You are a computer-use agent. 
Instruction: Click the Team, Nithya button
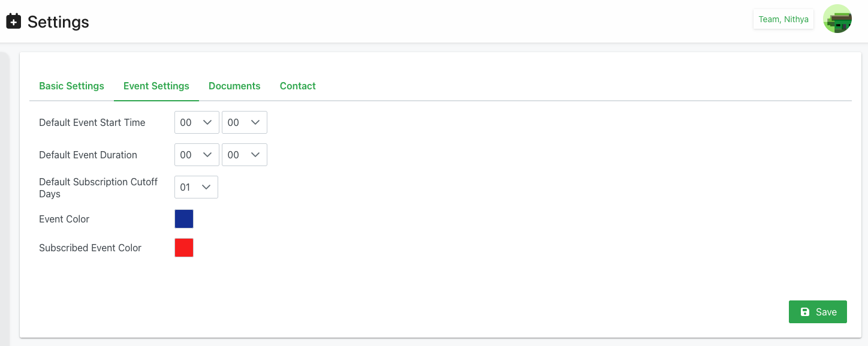point(783,19)
